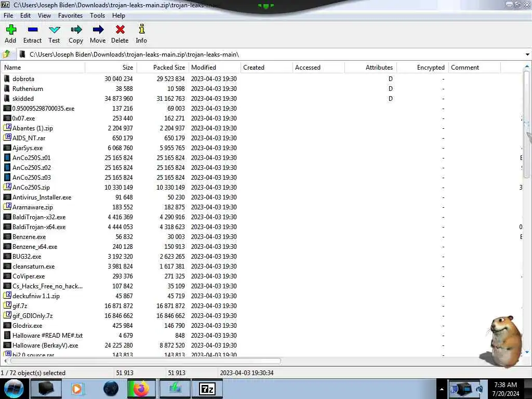
Task: Open the Favorites menu
Action: click(70, 16)
